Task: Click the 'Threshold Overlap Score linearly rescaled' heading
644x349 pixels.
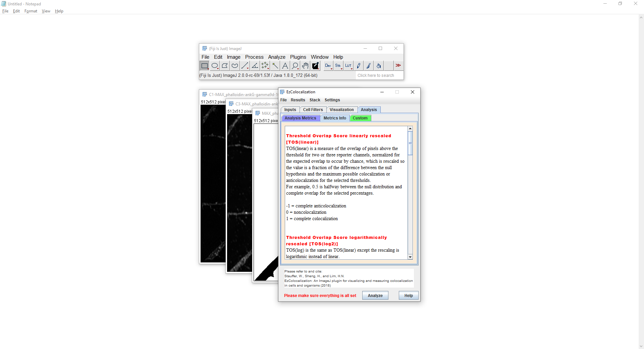Action: pos(339,136)
